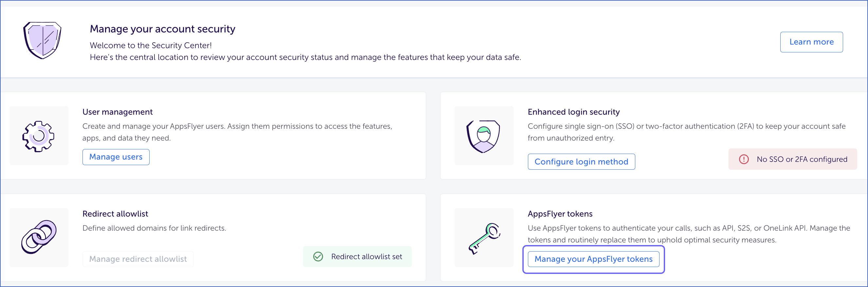This screenshot has width=868, height=287.
Task: Click the Redirect allowlist set status badge
Action: pos(357,257)
